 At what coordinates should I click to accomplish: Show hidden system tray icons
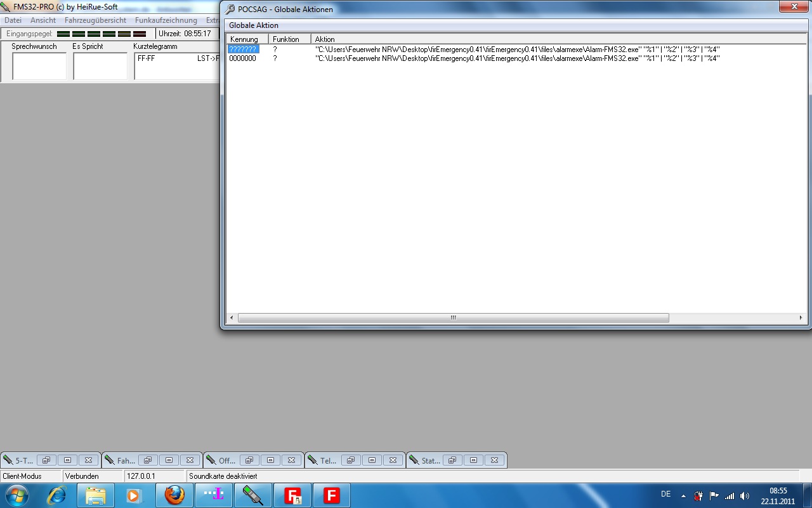tap(683, 496)
